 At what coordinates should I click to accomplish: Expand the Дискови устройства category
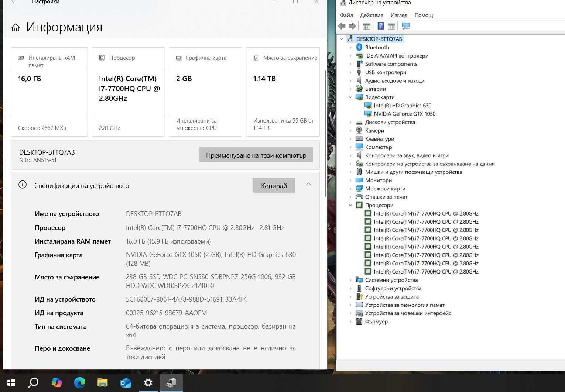click(x=350, y=122)
